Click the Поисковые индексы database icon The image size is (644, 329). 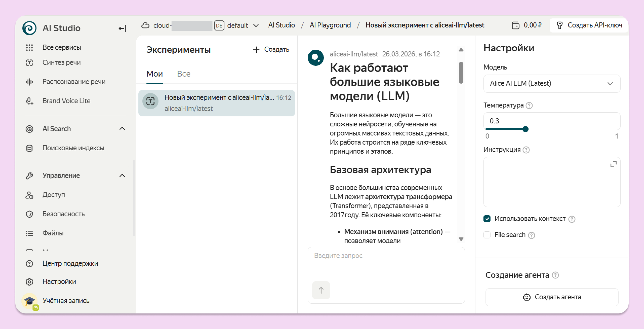29,148
